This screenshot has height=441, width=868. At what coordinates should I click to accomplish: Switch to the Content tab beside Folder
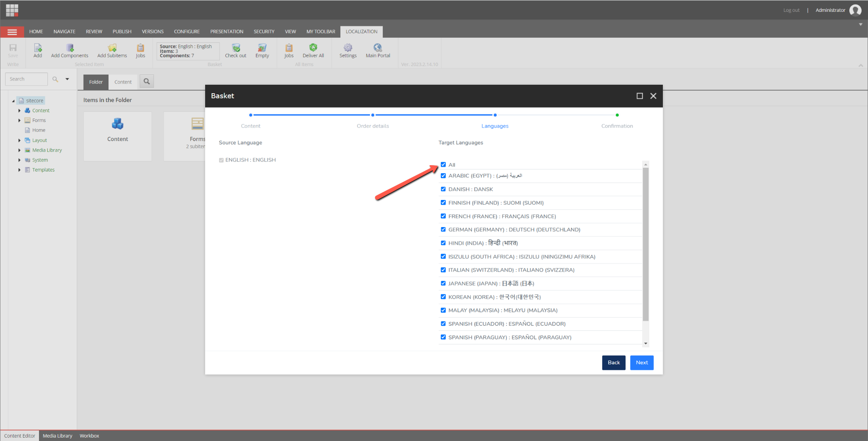coord(123,82)
